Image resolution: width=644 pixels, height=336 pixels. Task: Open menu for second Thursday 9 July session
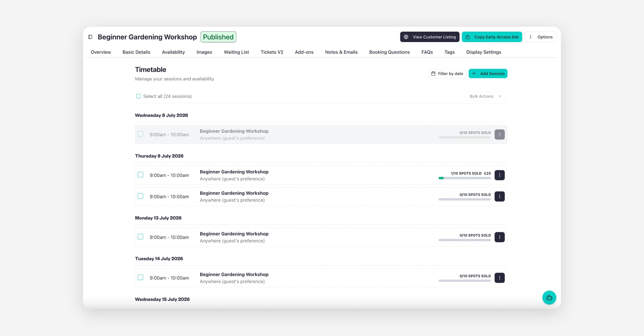[x=499, y=196]
